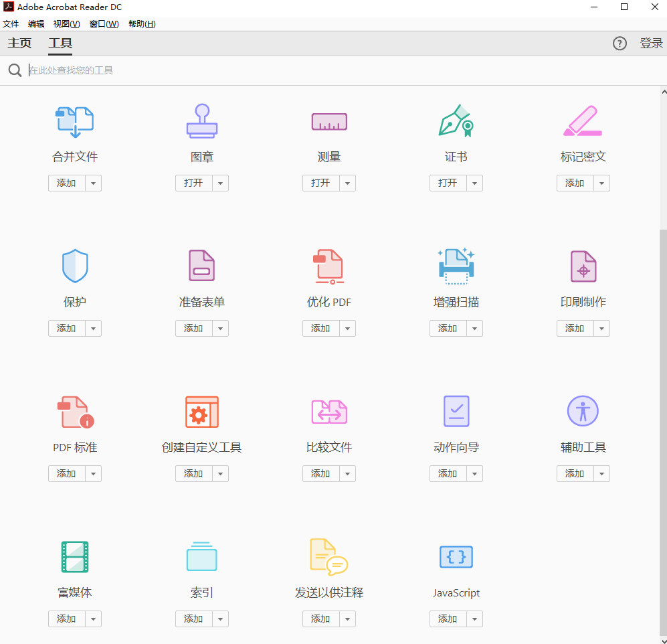Open the 图章 (Stamp) tool icon
The image size is (667, 644).
(x=202, y=121)
